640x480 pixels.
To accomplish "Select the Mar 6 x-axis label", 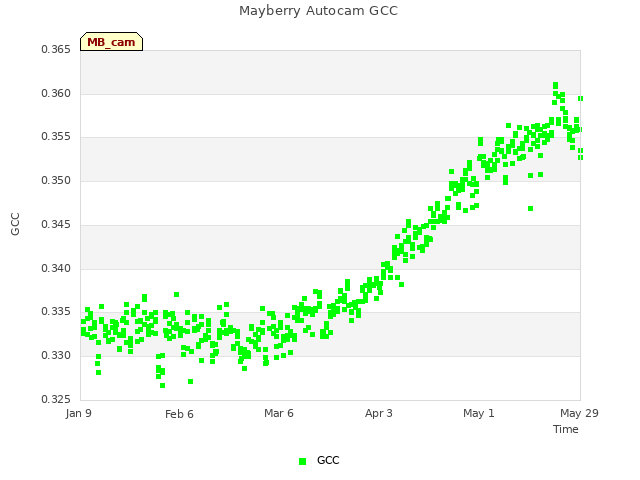I will click(279, 413).
